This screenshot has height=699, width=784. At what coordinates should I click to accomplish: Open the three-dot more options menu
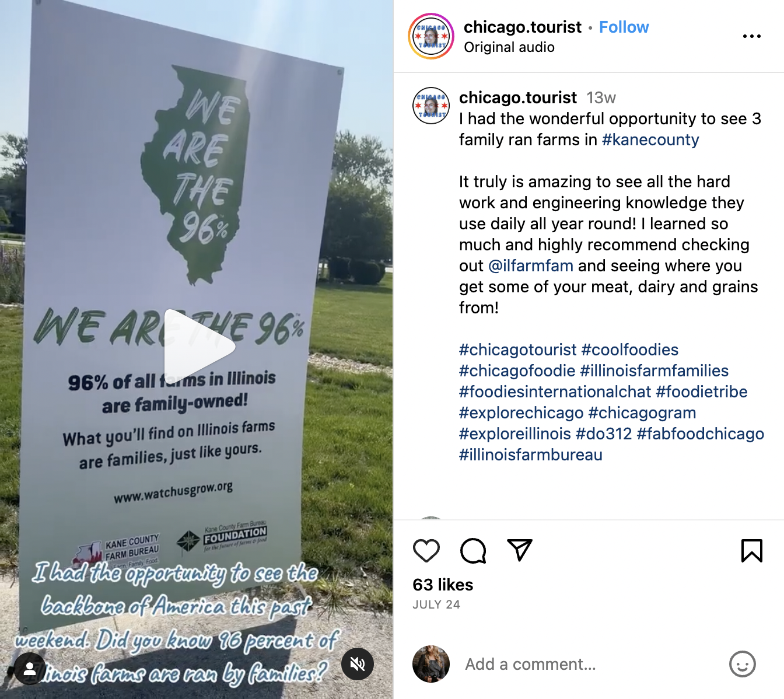(x=752, y=36)
